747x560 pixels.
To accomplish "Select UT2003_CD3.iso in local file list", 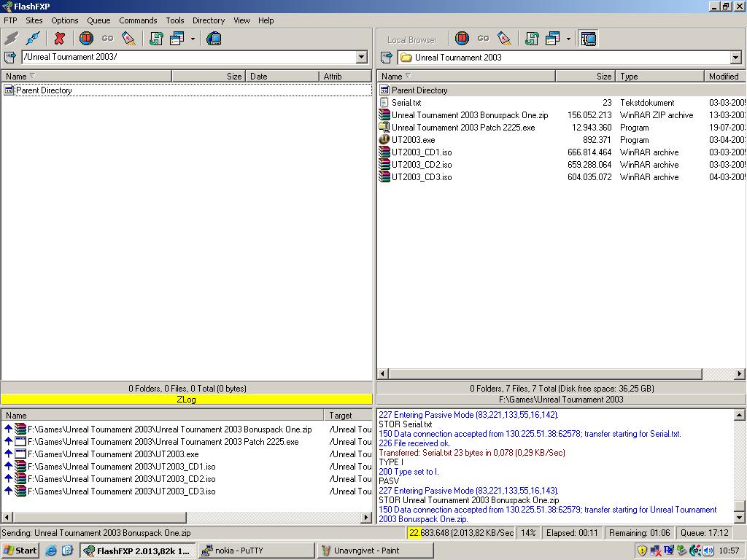I will click(x=561, y=176).
